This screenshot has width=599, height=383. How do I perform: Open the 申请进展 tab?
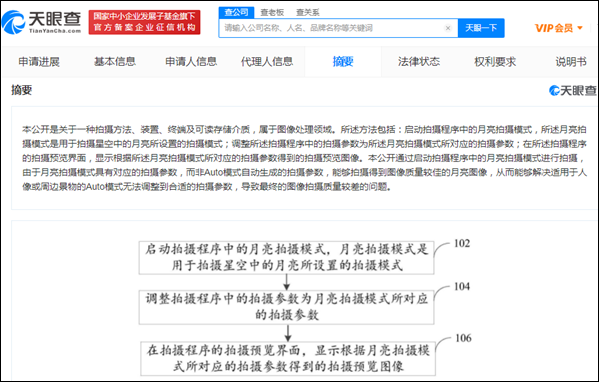coord(39,61)
